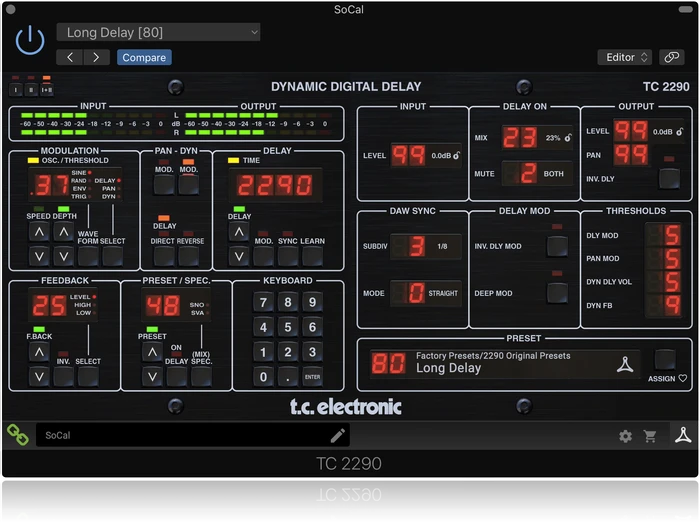Click the MUTE BOTH selector display

pos(537,173)
